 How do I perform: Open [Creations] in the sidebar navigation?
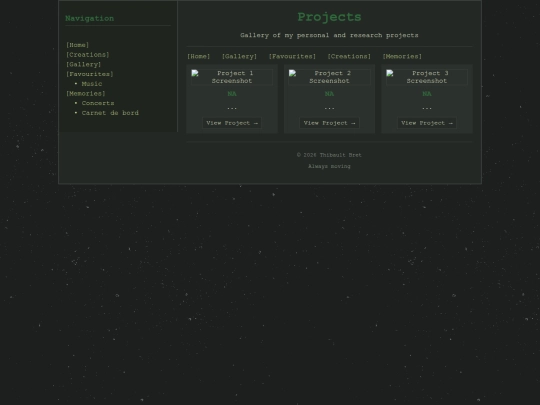click(x=87, y=55)
